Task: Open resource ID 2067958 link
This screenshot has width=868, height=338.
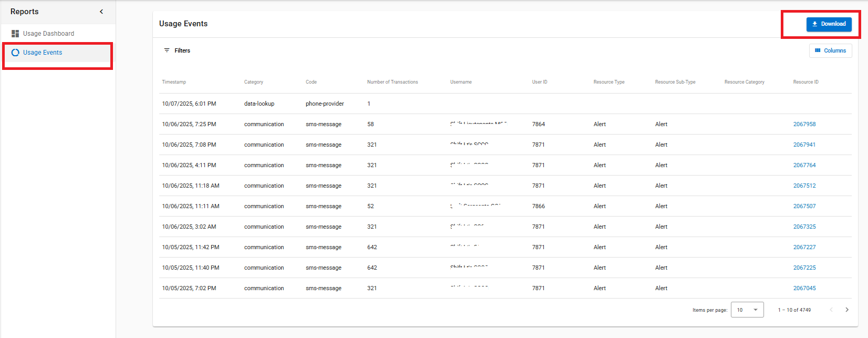Action: point(804,124)
